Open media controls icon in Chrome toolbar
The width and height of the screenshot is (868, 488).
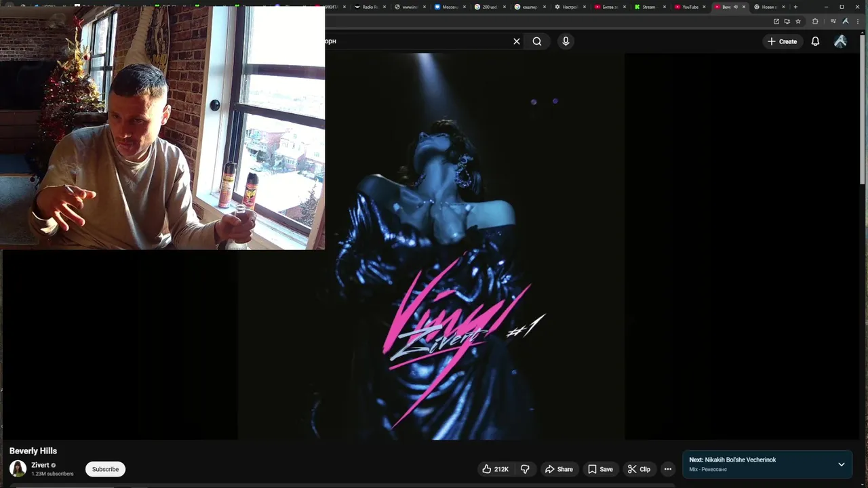[x=833, y=21]
